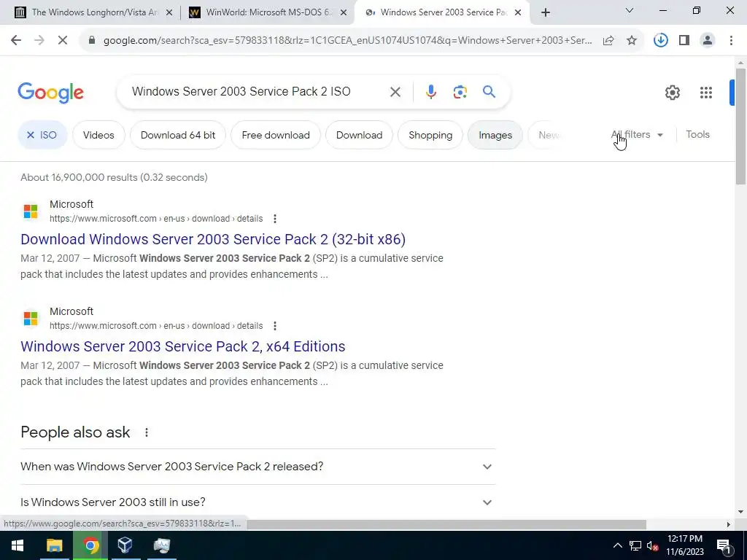Stop loading the page

(x=63, y=41)
